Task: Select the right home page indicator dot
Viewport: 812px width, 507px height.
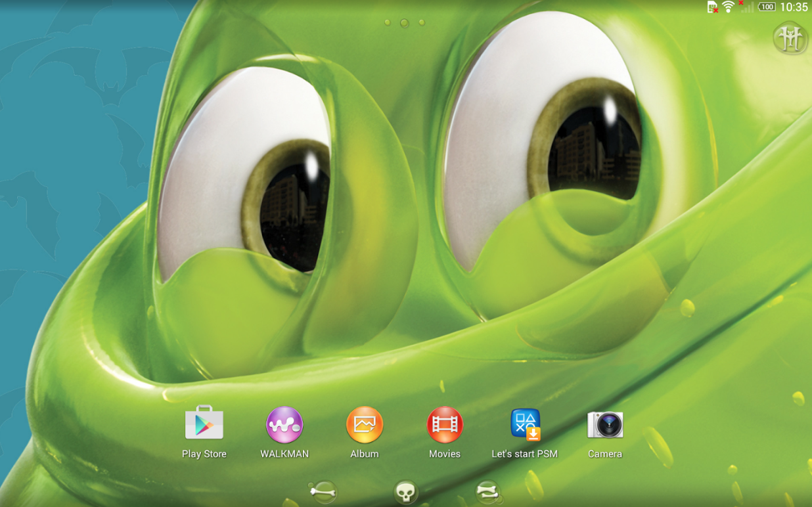Action: [422, 23]
